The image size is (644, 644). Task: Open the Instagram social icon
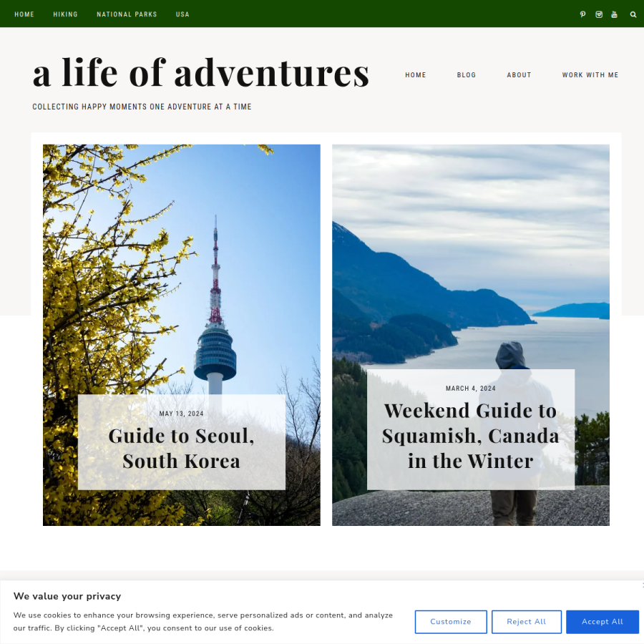point(599,14)
